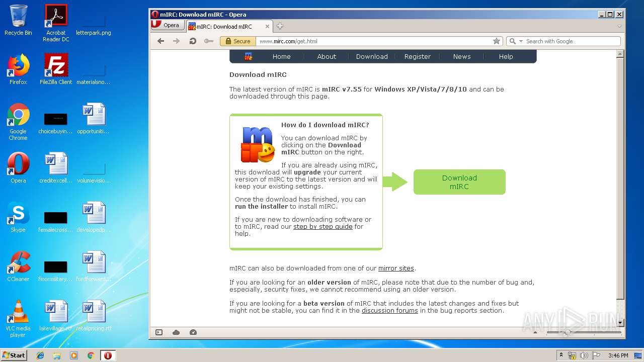Open retailpricing.rtf on the desktop
This screenshot has height=362, width=644.
(x=94, y=316)
